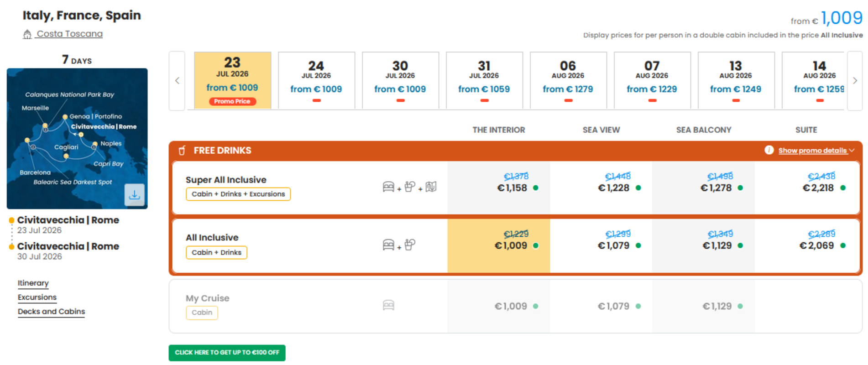Select the 06 Aug 2026 departure date
868x365 pixels.
[568, 80]
